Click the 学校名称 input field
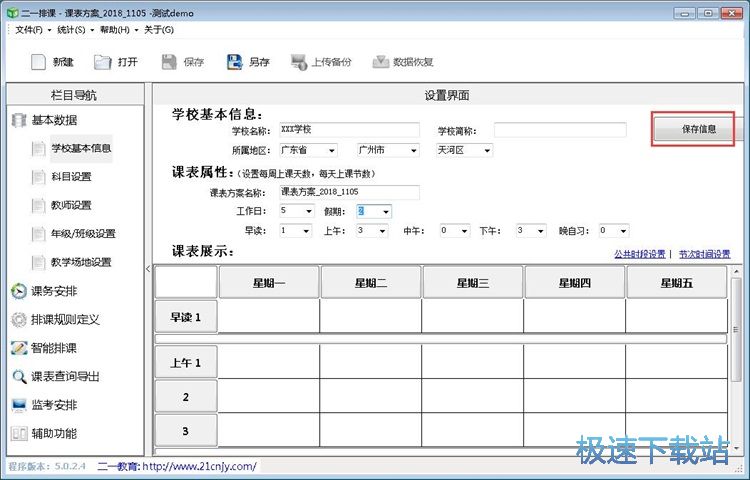Screen dimensions: 750x480 [x=348, y=130]
